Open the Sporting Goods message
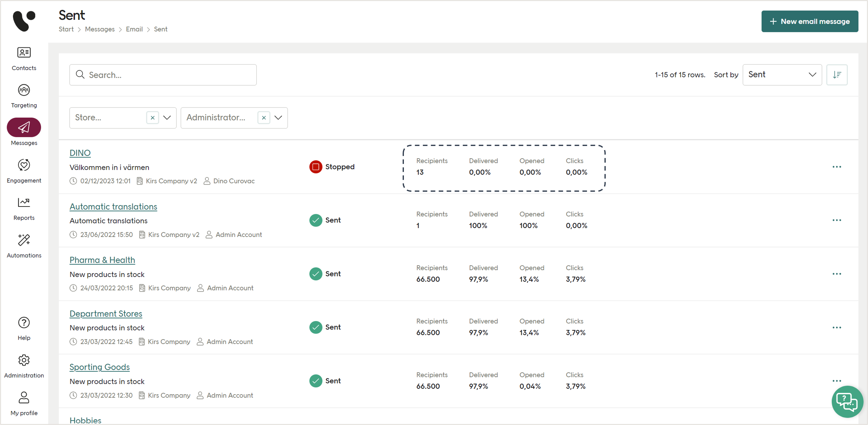 pyautogui.click(x=99, y=367)
